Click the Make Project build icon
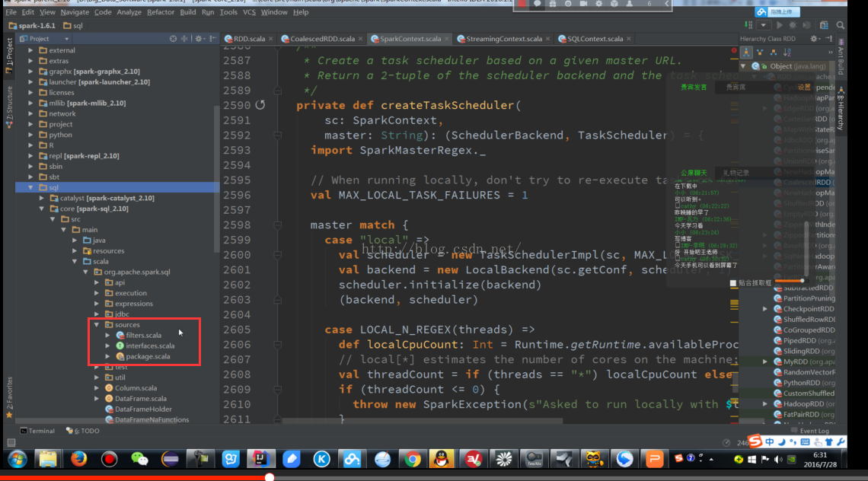 click(x=749, y=25)
